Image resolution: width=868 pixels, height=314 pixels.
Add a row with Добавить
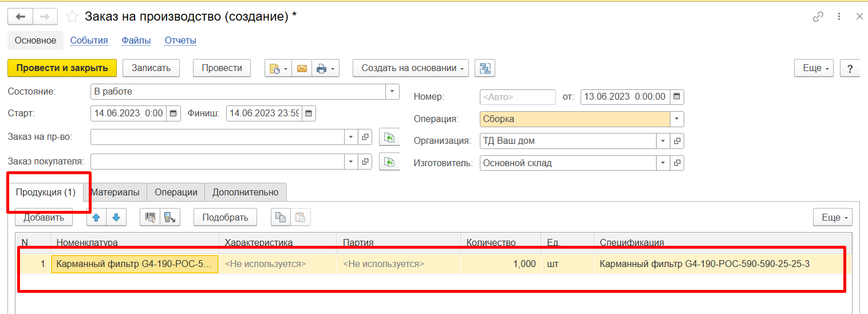[x=44, y=217]
